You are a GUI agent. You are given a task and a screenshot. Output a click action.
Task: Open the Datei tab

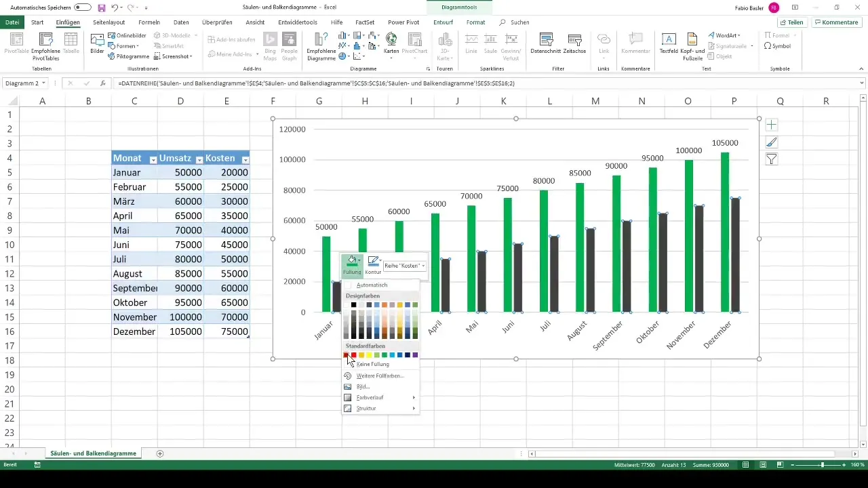coord(12,22)
